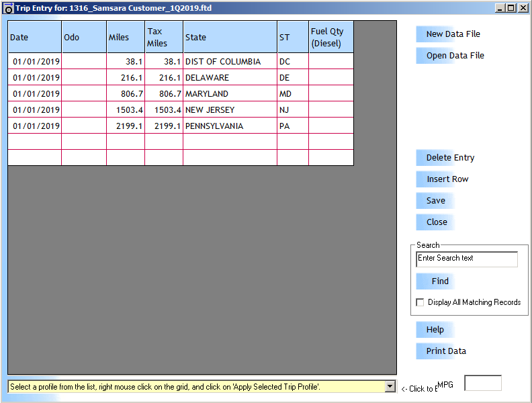Click Tax Miles 2199.1 in Pennsylvania row
532x403 pixels.
pyautogui.click(x=164, y=126)
